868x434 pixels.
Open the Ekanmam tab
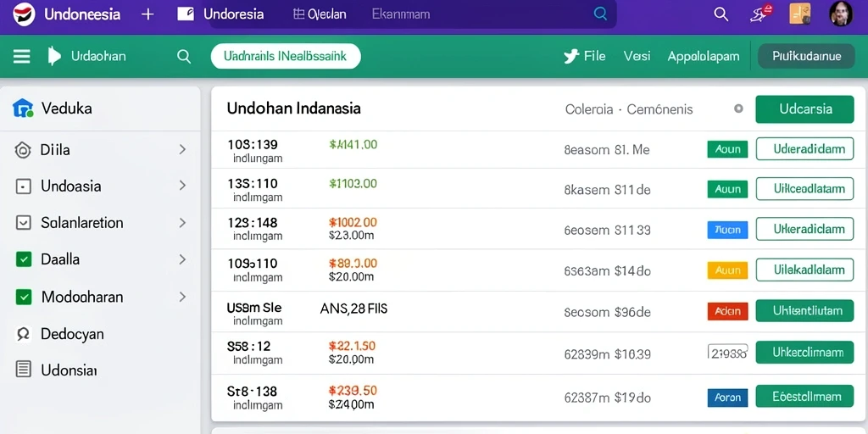(401, 14)
